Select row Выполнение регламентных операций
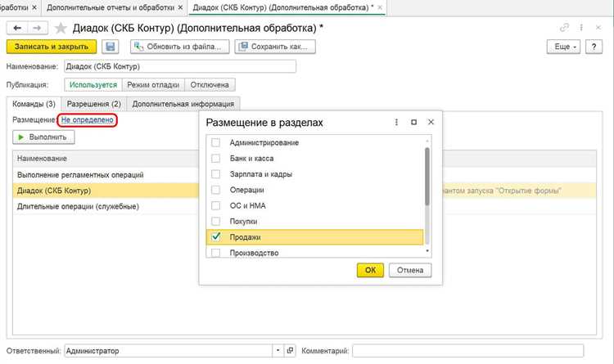The image size is (614, 364). (106, 175)
